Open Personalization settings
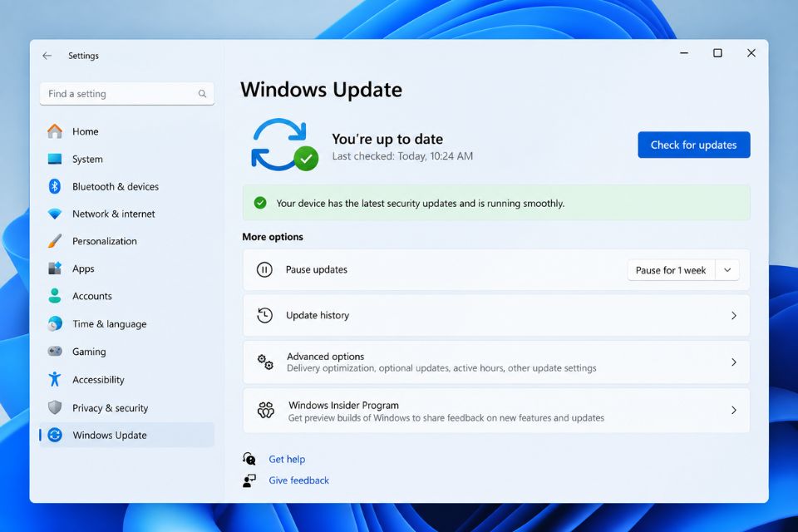798x532 pixels. pyautogui.click(x=126, y=241)
